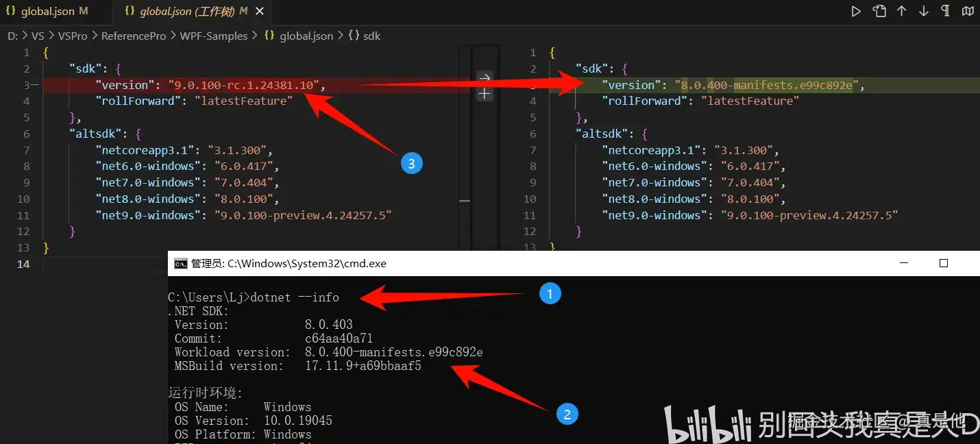Click the revert arrow icon in diff gutter

(x=485, y=77)
